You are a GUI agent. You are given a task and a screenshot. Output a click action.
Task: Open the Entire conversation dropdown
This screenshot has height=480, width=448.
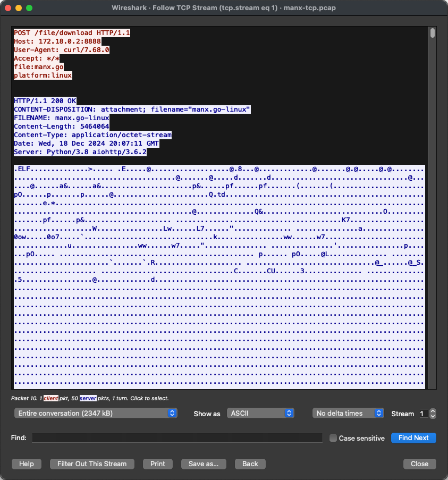pyautogui.click(x=96, y=413)
